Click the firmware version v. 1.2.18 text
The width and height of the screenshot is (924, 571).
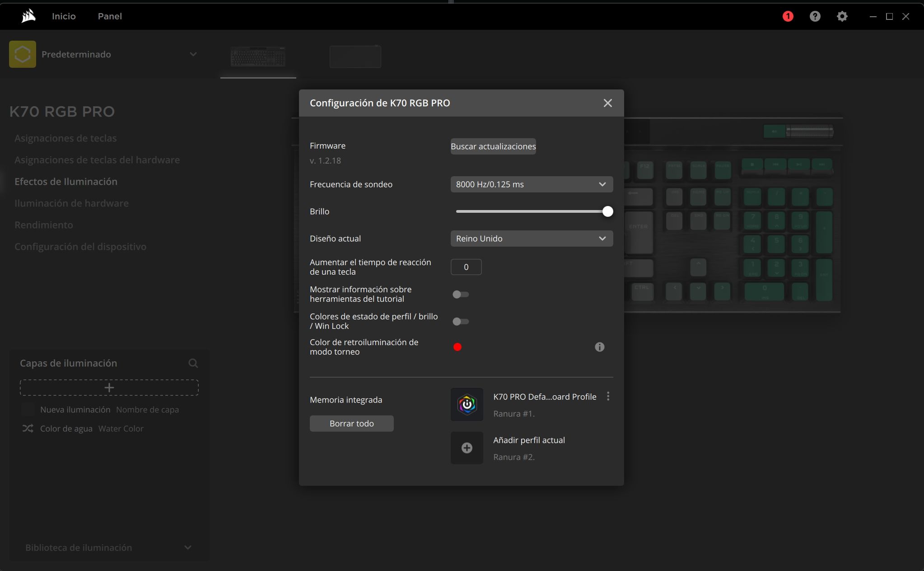(325, 161)
